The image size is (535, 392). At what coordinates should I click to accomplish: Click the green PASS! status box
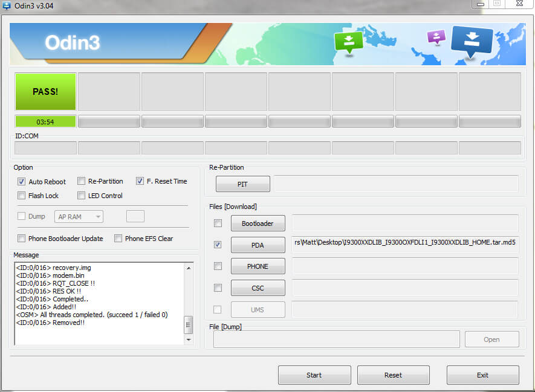pos(45,91)
